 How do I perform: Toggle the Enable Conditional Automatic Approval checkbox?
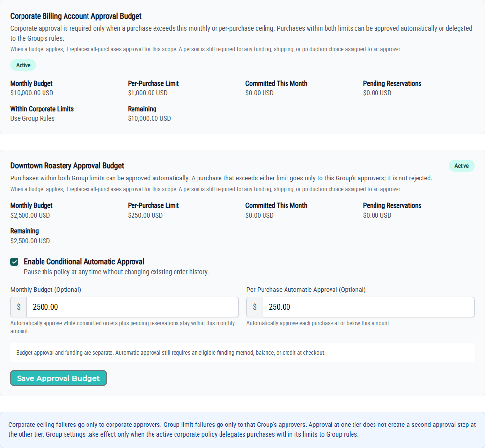click(x=14, y=262)
